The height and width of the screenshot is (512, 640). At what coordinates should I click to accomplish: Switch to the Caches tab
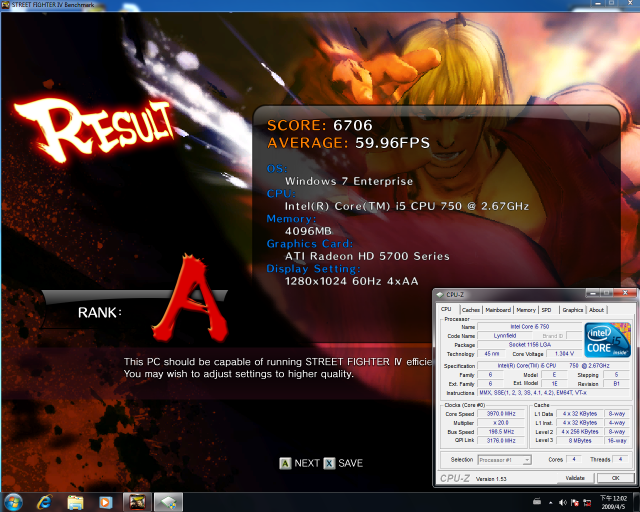(x=471, y=310)
